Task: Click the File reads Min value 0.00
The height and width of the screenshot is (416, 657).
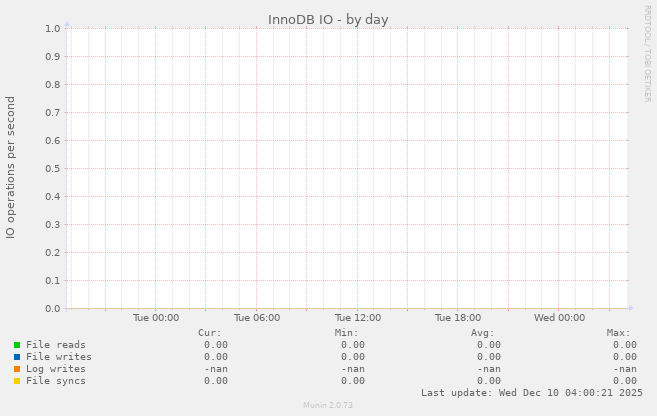Action: coord(352,344)
